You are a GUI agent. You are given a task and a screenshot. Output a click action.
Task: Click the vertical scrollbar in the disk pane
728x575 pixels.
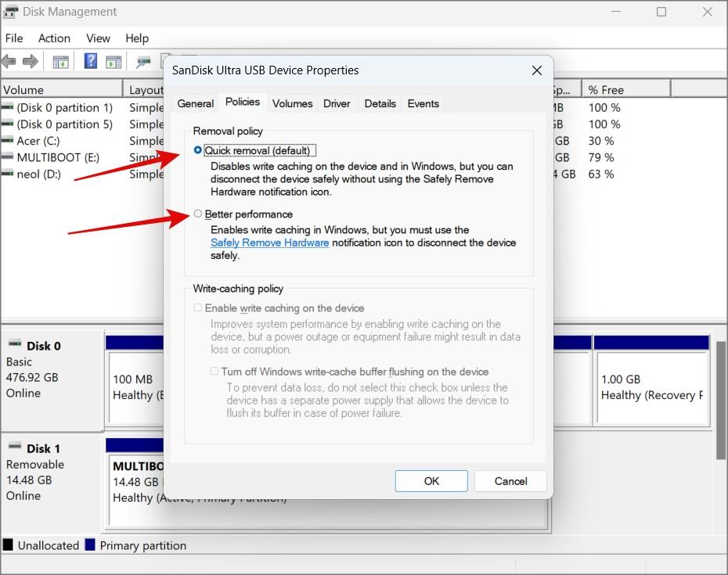pos(721,399)
